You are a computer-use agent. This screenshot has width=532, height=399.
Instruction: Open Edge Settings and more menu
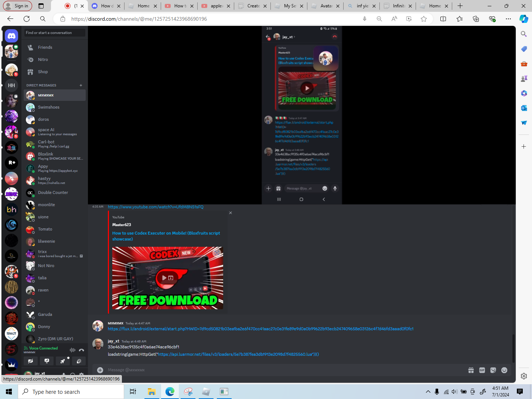tap(508, 19)
